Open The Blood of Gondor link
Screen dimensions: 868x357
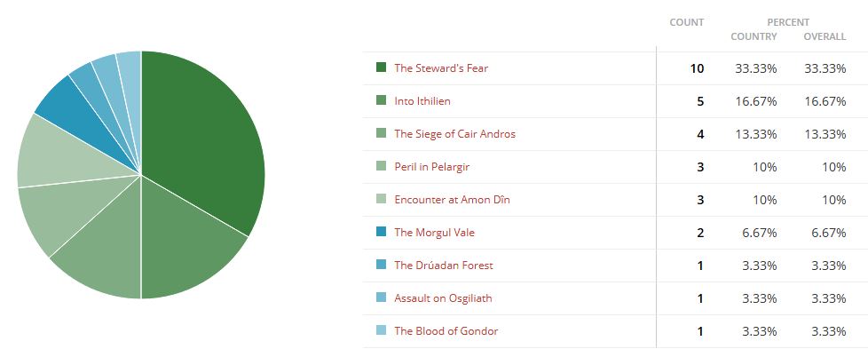pyautogui.click(x=446, y=331)
